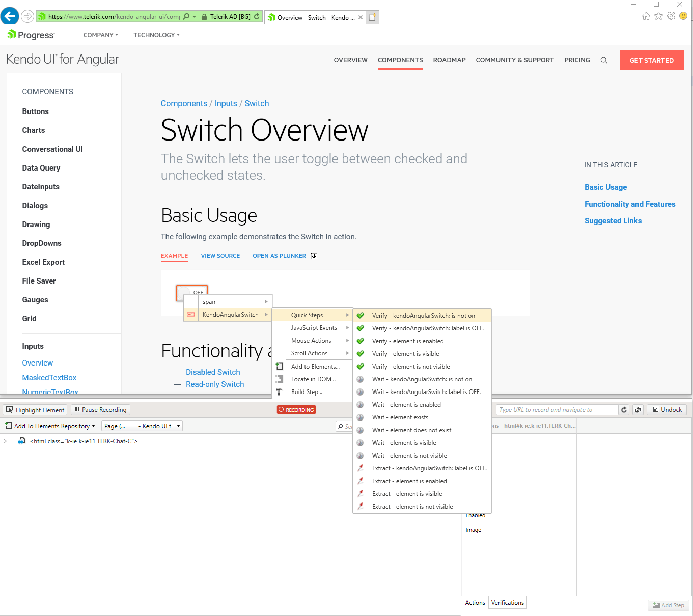Select Wait element is not visible
Screen dimensions: 693x616
(x=423, y=456)
